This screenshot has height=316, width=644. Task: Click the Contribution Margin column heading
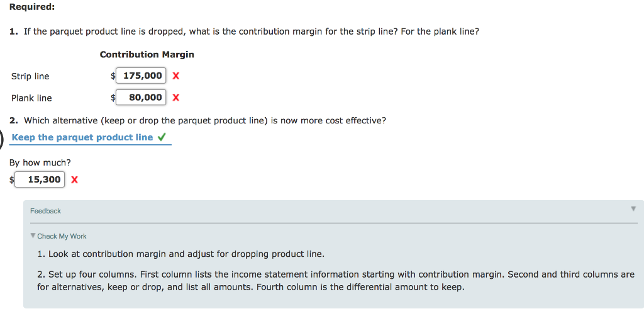point(147,55)
